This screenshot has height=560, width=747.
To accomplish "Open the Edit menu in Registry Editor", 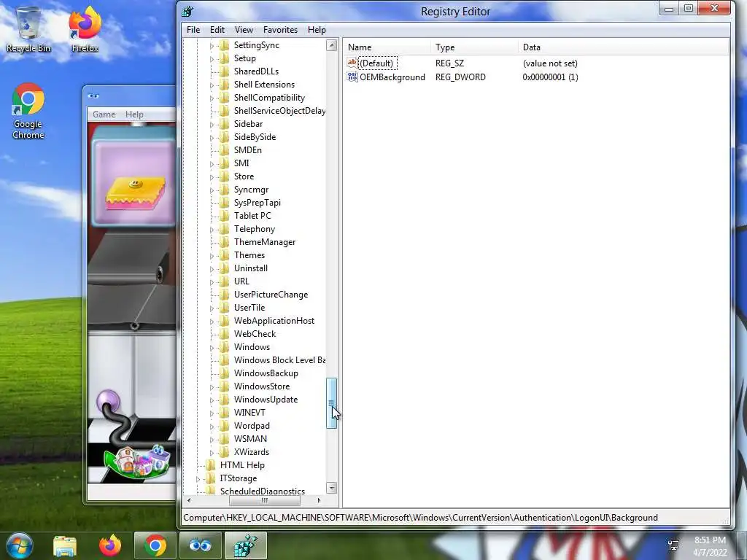I will point(217,29).
